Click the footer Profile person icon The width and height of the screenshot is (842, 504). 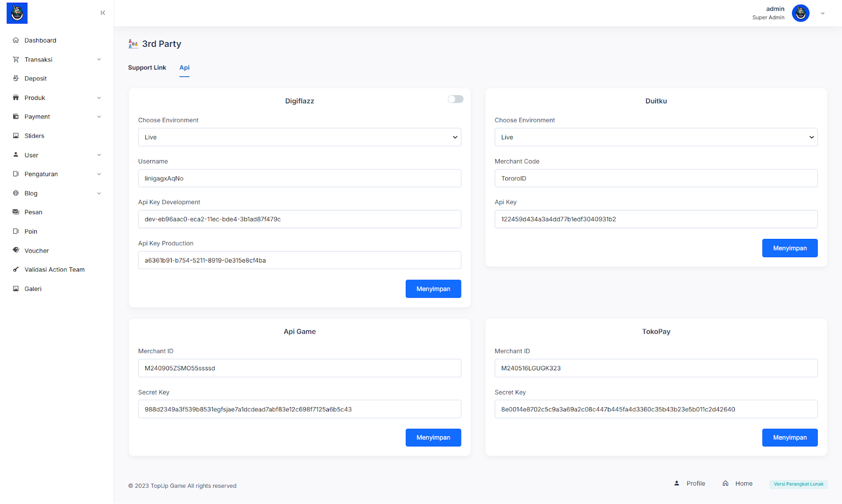click(677, 483)
